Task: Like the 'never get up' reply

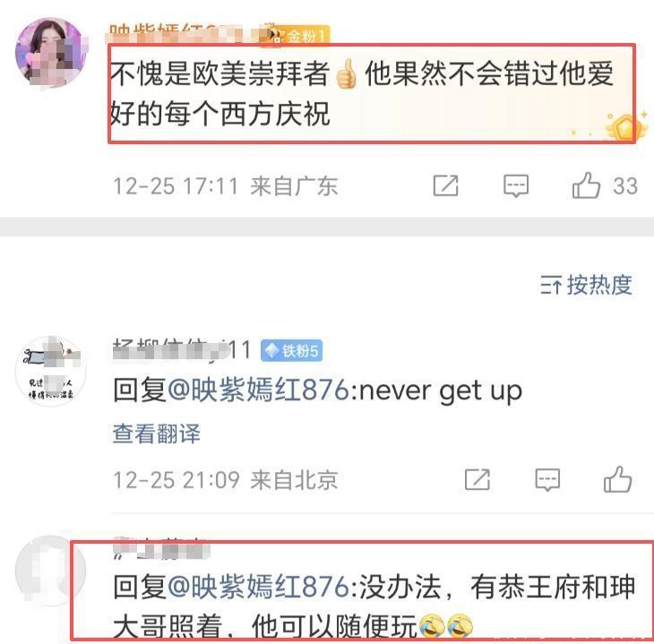Action: (617, 479)
